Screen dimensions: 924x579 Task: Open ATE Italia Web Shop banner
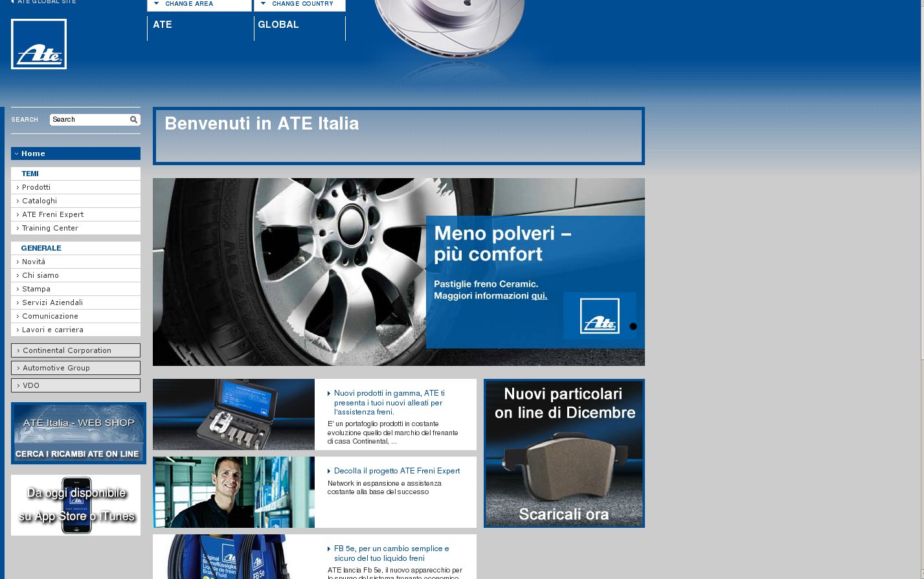(78, 433)
